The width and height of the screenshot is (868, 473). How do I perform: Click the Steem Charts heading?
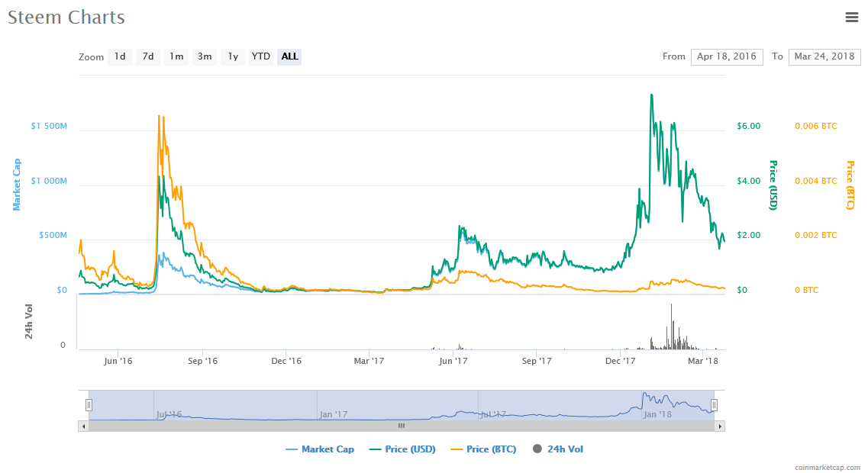pos(66,17)
